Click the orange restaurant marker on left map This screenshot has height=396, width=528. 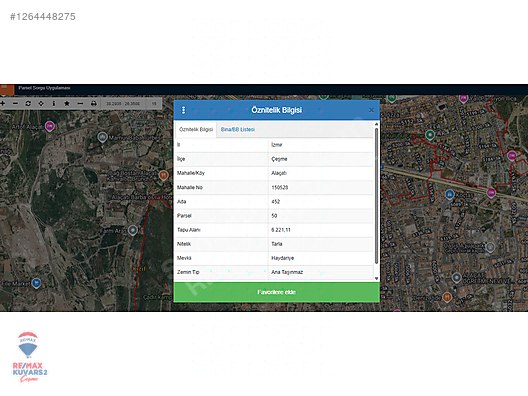click(x=163, y=175)
